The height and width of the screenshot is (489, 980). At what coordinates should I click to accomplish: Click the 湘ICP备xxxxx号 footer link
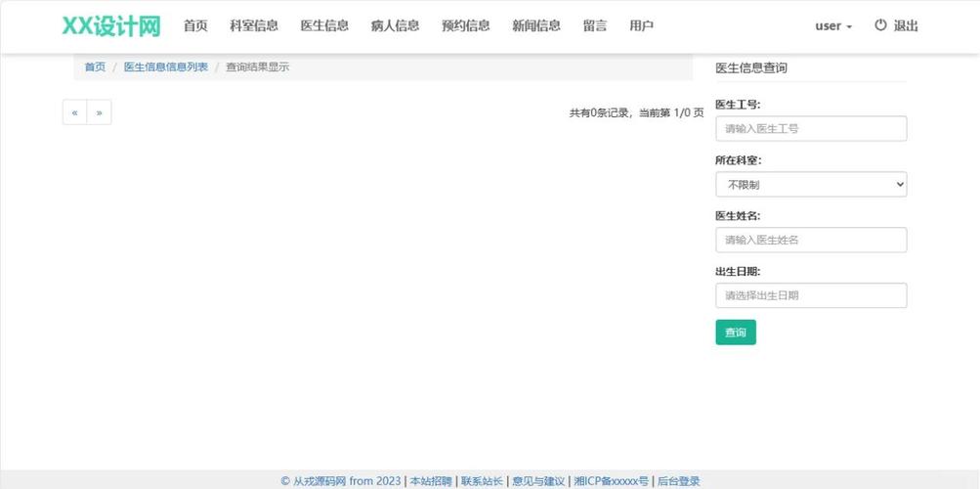point(612,481)
